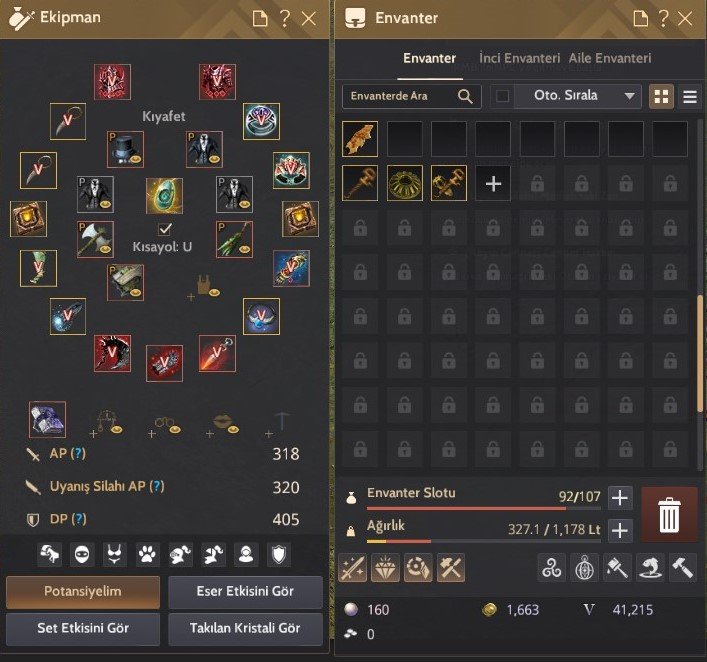The height and width of the screenshot is (662, 707).
Task: Uncheck the checkbox above Kısayol: U
Action: (x=165, y=229)
